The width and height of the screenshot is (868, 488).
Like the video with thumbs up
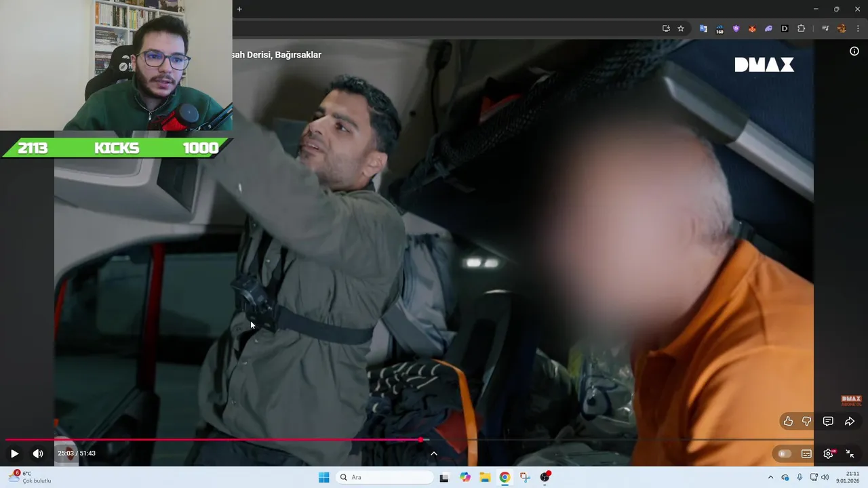pos(788,422)
